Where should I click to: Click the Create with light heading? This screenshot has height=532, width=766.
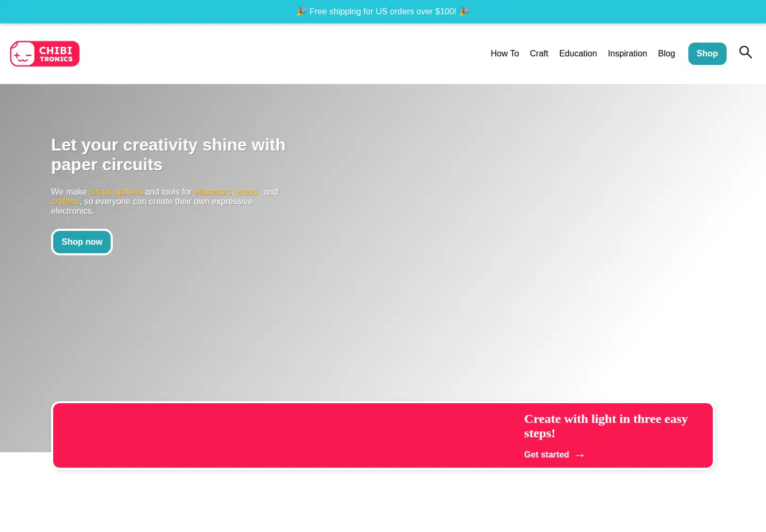pyautogui.click(x=605, y=426)
